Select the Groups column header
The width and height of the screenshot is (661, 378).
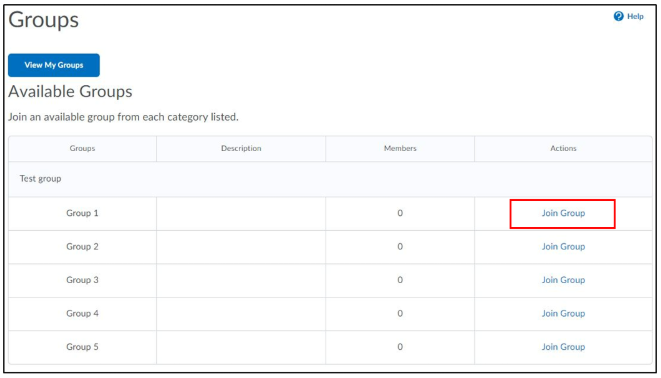coord(82,148)
